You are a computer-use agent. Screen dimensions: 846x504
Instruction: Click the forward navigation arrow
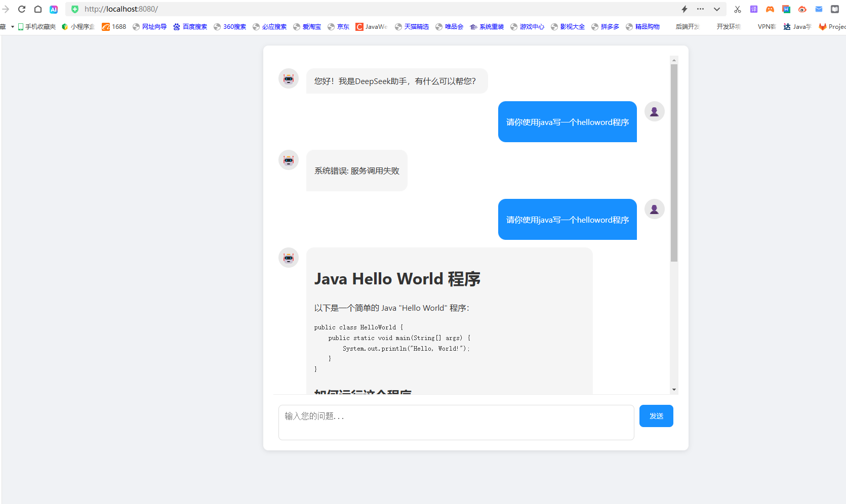6,9
